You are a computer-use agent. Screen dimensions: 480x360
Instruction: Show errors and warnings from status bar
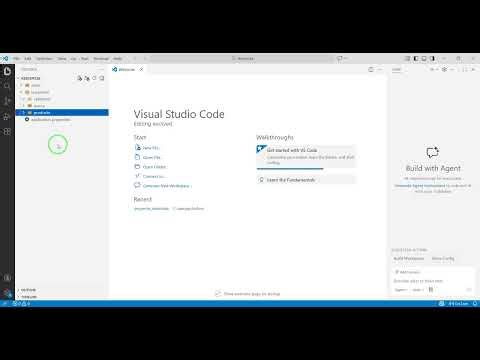[22, 303]
